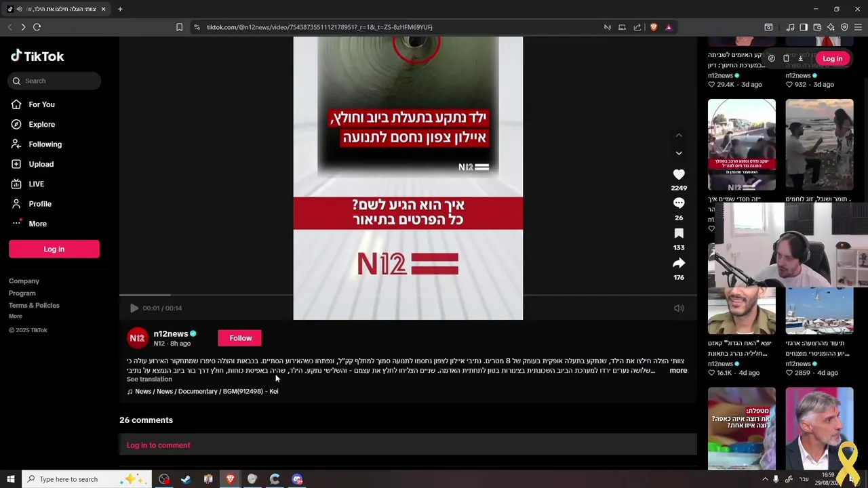
Task: Open the browser hamburger menu
Action: [x=859, y=27]
